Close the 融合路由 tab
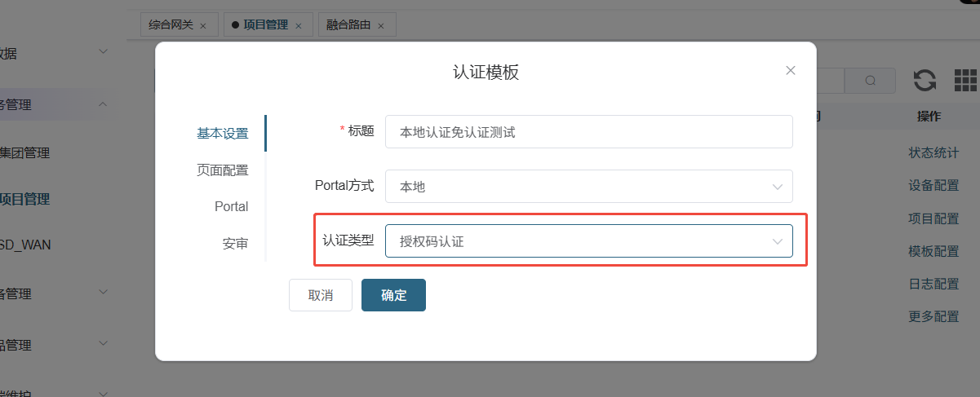Screen dimensions: 980x397 [x=381, y=26]
